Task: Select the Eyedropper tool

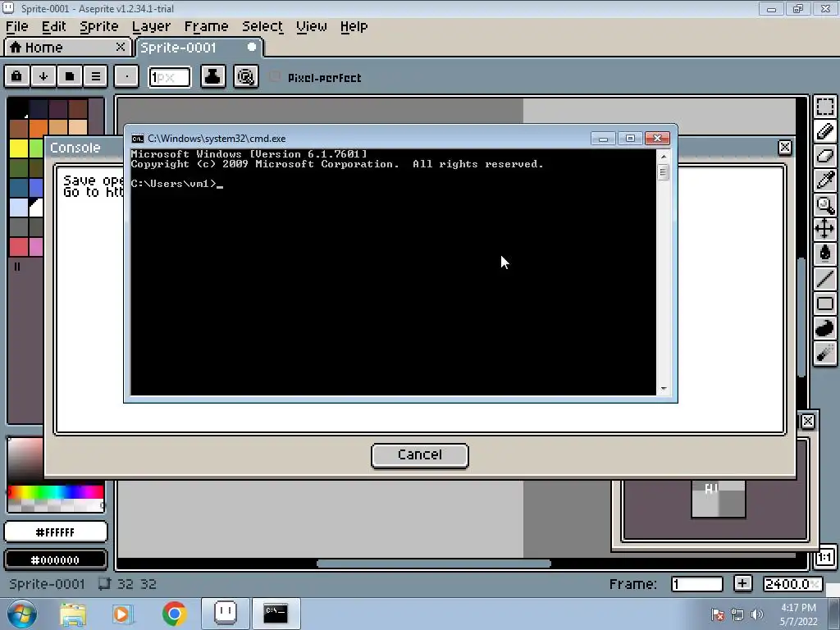Action: (x=825, y=180)
